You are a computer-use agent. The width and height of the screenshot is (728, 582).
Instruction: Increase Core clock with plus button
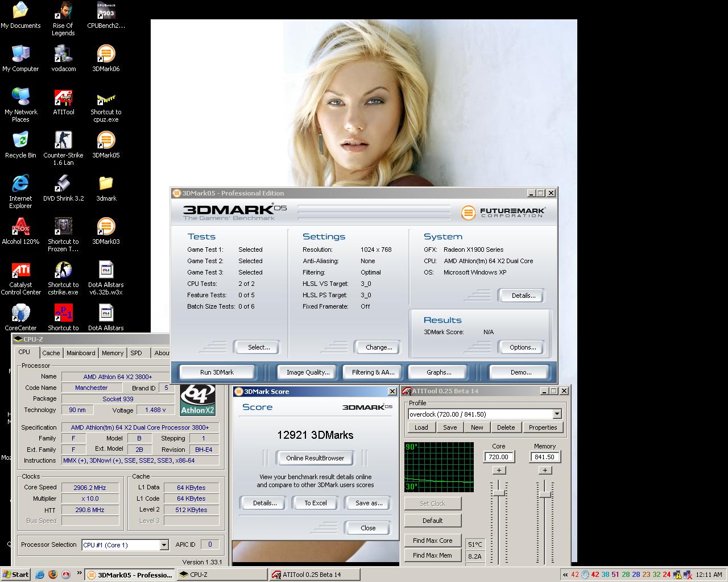point(499,470)
